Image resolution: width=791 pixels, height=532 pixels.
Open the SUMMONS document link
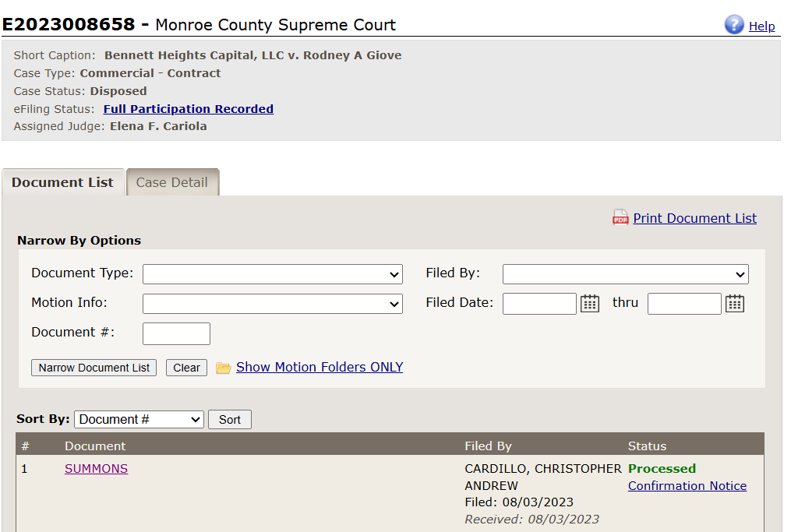(x=96, y=469)
